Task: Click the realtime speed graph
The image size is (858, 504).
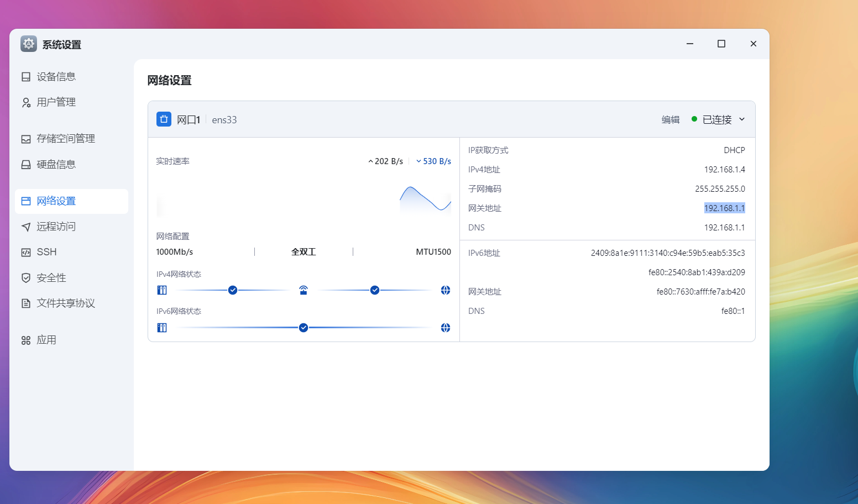Action: 304,200
